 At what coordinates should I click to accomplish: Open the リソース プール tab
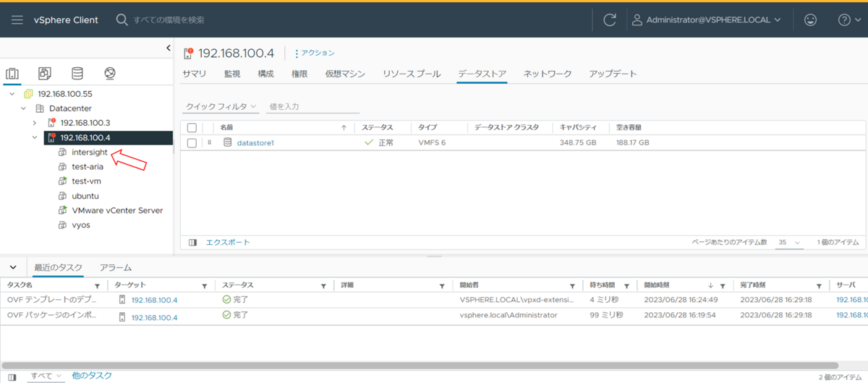pyautogui.click(x=412, y=74)
